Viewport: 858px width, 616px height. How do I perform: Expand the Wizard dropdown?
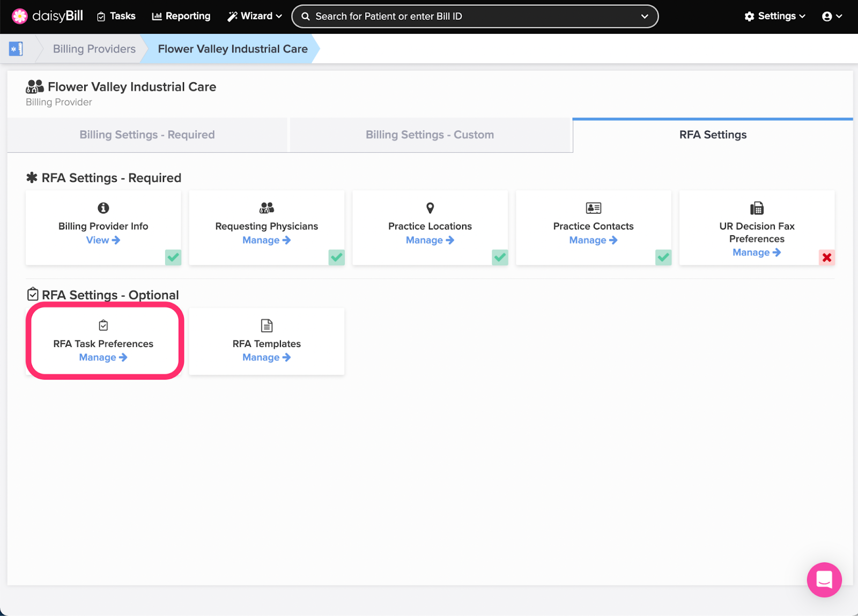point(255,16)
